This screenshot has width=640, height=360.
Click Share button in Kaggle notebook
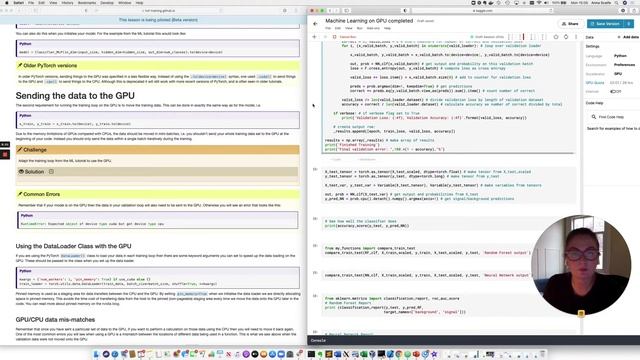(570, 24)
